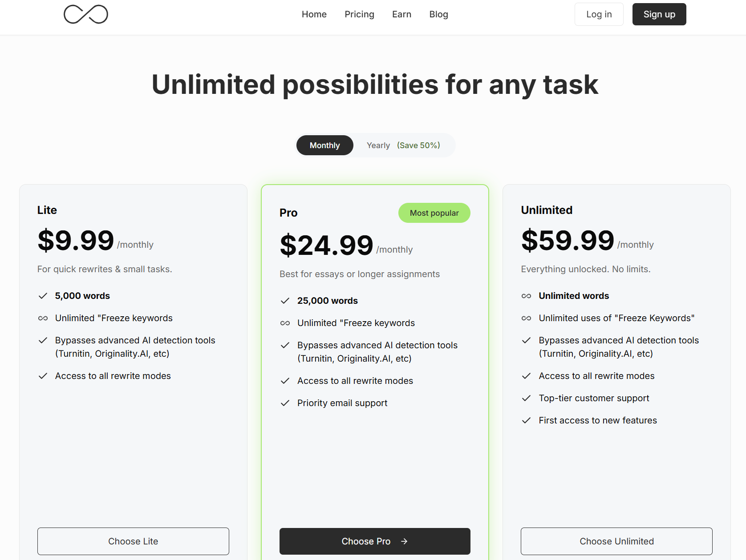Select the arrow icon inside Choose Pro button

(x=405, y=541)
